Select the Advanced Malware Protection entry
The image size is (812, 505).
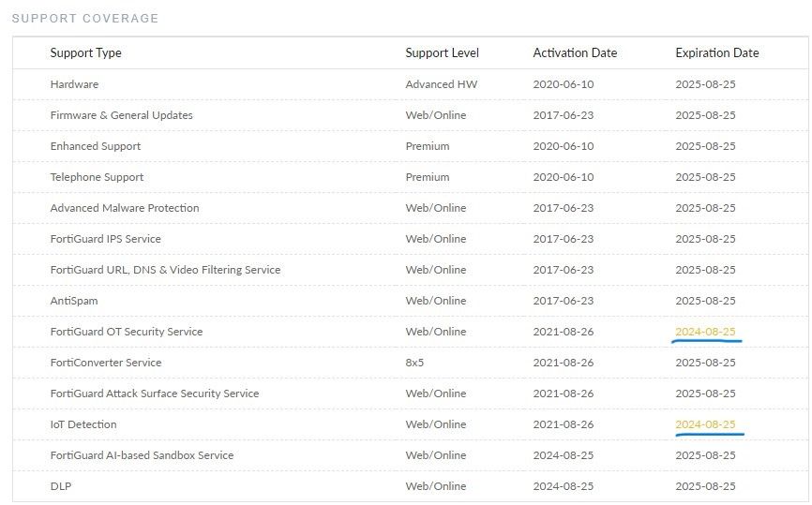click(125, 208)
